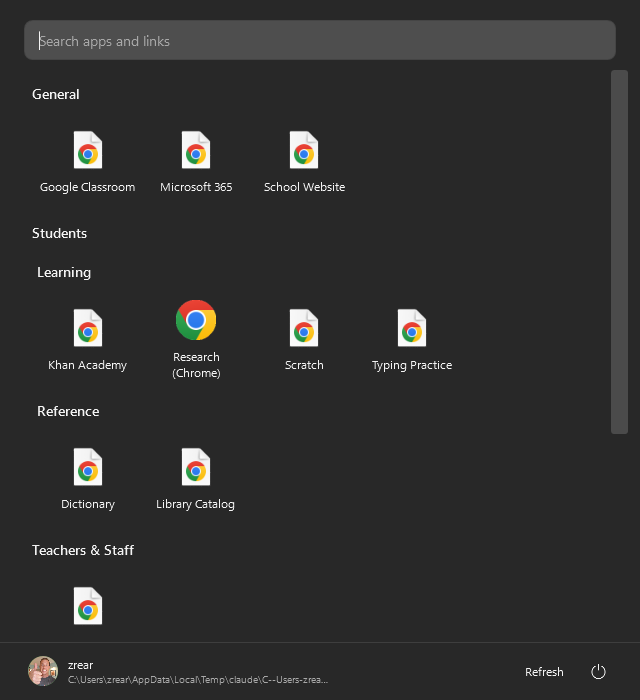Click the power icon button
The width and height of the screenshot is (640, 700).
pos(598,671)
